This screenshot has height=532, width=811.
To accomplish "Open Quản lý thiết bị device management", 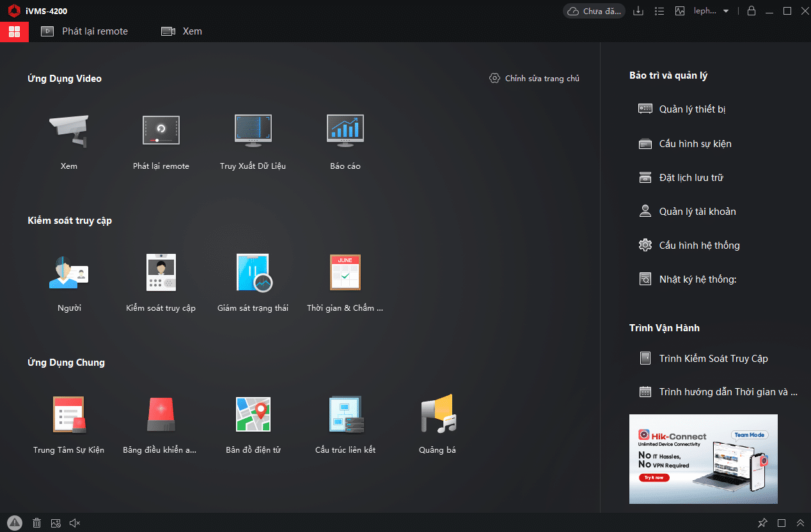I will coord(692,109).
